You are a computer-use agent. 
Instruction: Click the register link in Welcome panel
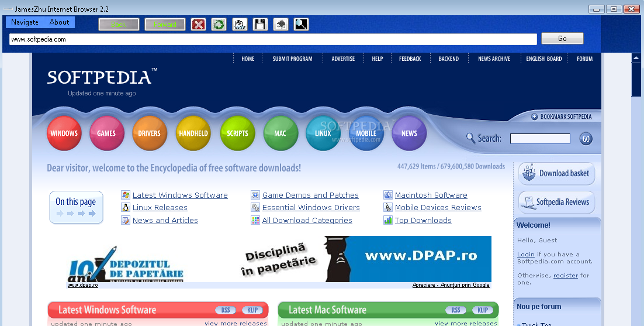(566, 276)
